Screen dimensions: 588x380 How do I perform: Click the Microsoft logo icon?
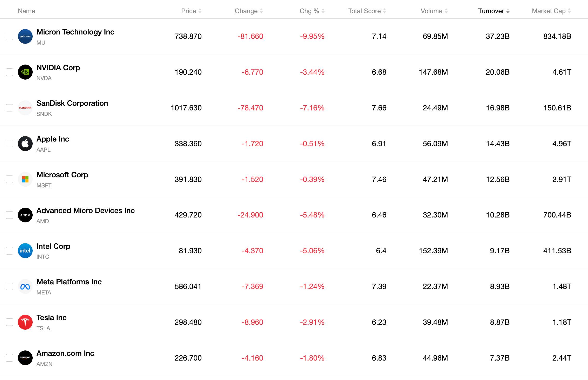(x=25, y=179)
